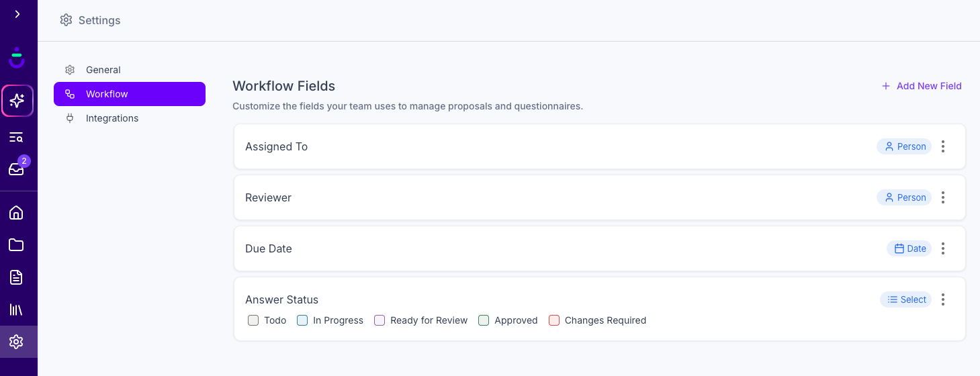Click the red Changes Required color swatch

[x=554, y=320]
